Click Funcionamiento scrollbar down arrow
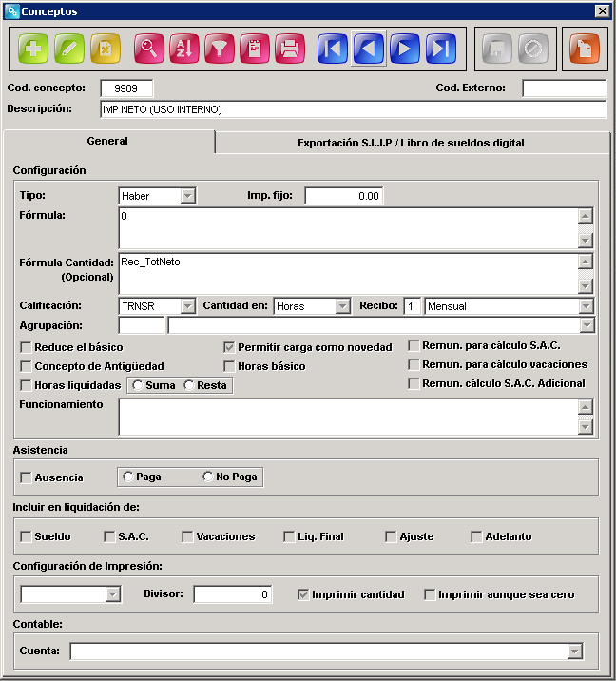The width and height of the screenshot is (616, 681). click(x=586, y=427)
